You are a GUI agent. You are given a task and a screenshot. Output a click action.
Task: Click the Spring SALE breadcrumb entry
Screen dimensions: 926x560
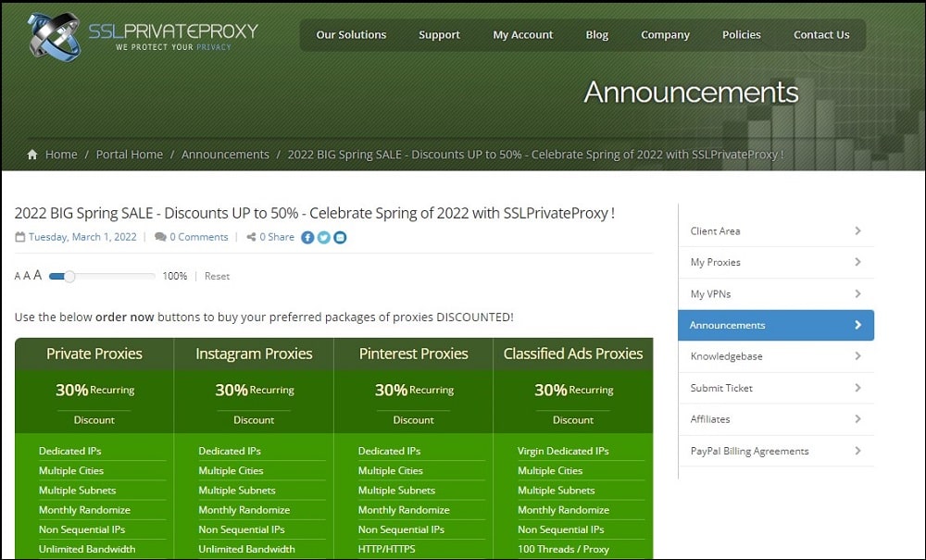point(535,155)
